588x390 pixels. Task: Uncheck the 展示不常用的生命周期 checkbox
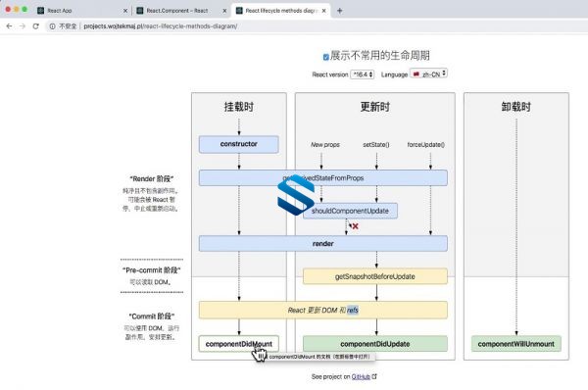(x=326, y=57)
